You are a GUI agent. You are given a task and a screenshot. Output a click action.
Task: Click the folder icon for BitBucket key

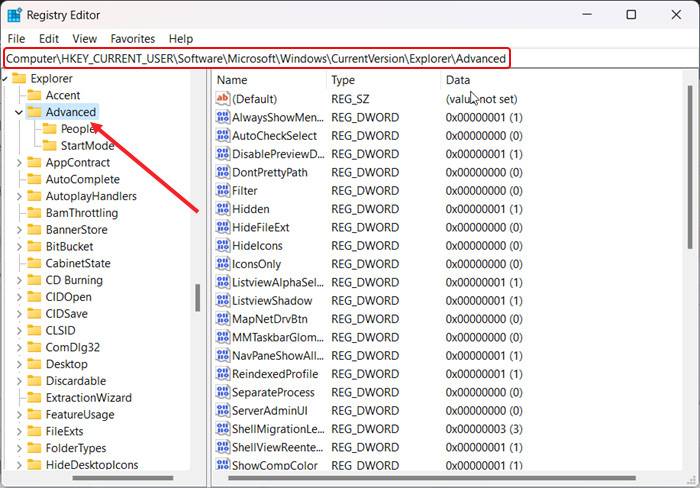pyautogui.click(x=35, y=246)
